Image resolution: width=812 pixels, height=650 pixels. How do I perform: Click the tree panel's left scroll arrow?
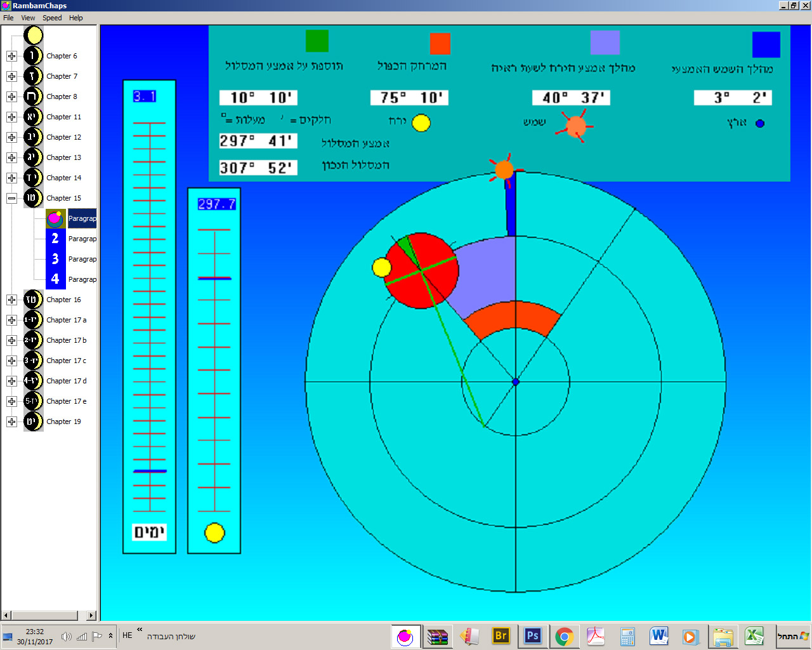pos(6,615)
